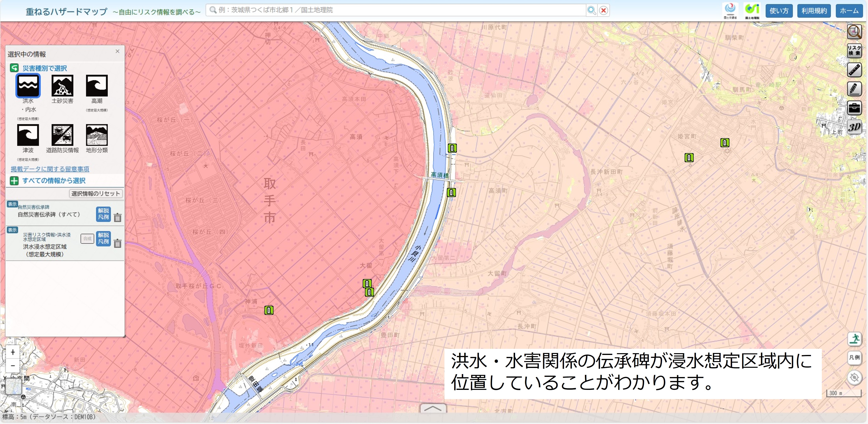868x424 pixels.
Task: Click the monument marker near 神浦
Action: [268, 310]
